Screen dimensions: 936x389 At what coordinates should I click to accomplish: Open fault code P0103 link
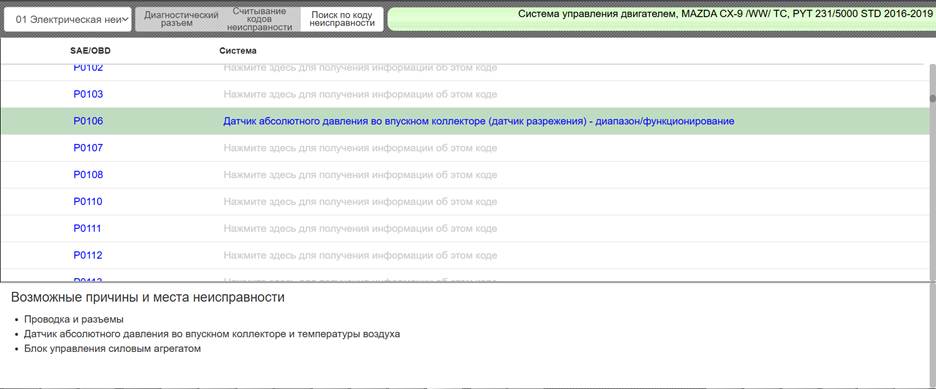[88, 94]
